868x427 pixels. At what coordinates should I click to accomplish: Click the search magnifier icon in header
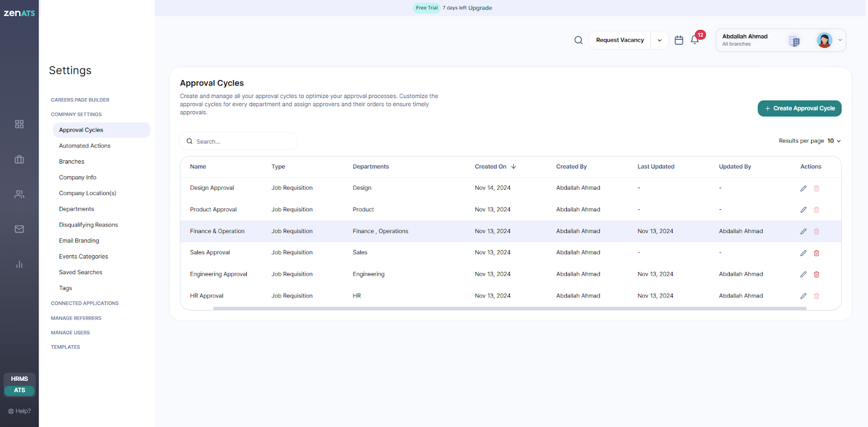click(x=578, y=40)
